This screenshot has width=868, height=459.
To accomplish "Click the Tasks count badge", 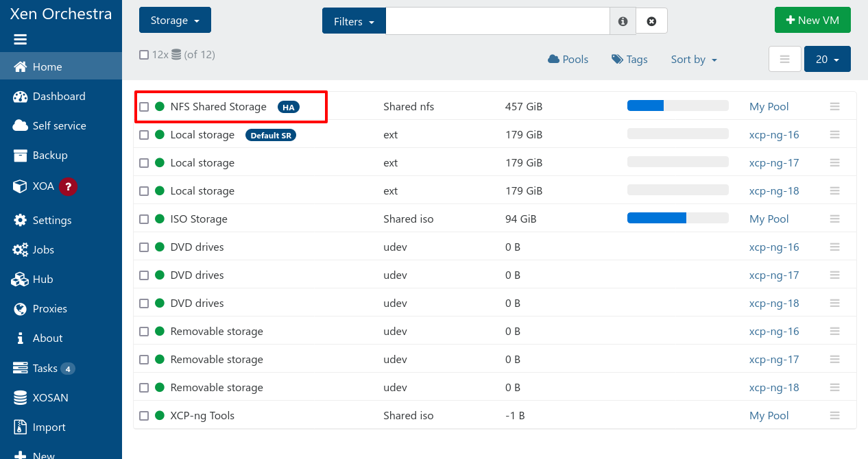I will click(x=67, y=369).
